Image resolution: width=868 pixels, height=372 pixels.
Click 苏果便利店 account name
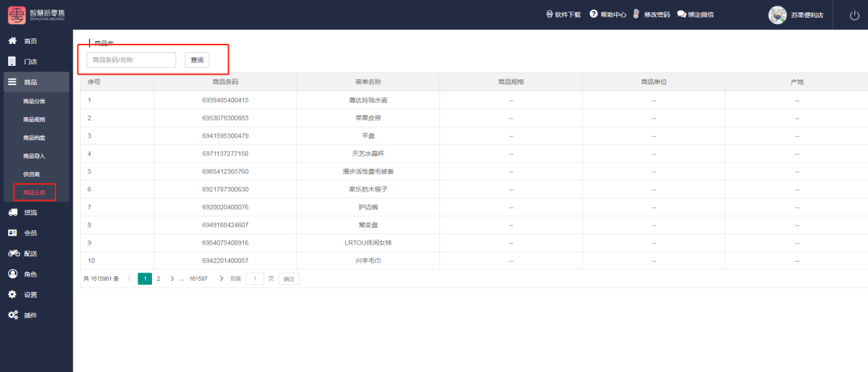coord(806,15)
